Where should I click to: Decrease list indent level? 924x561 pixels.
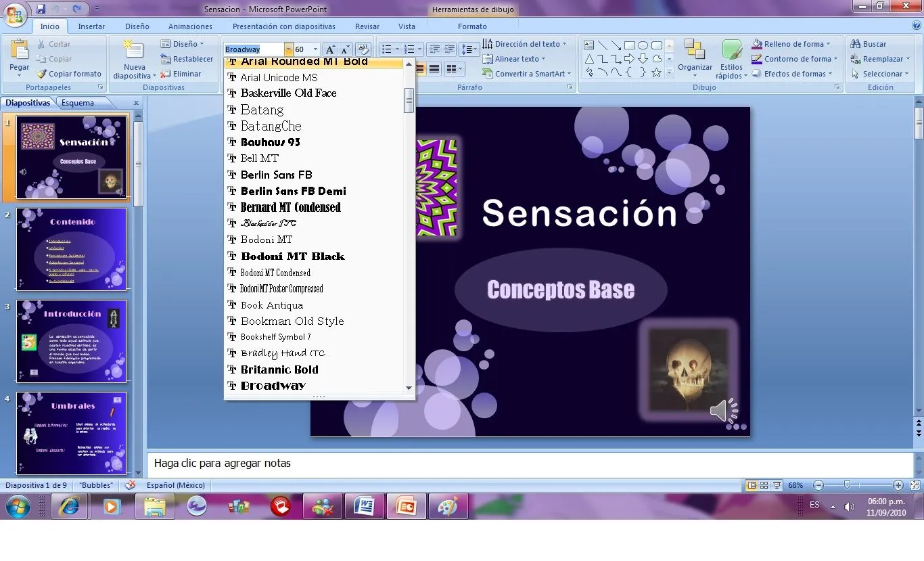(434, 49)
